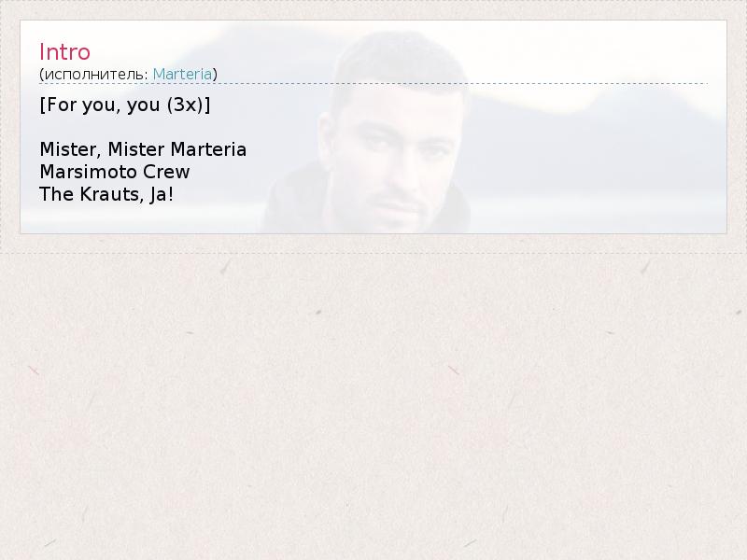Click the lyric line Marsimoto Crew
Screen dimensions: 747x560
pos(115,172)
